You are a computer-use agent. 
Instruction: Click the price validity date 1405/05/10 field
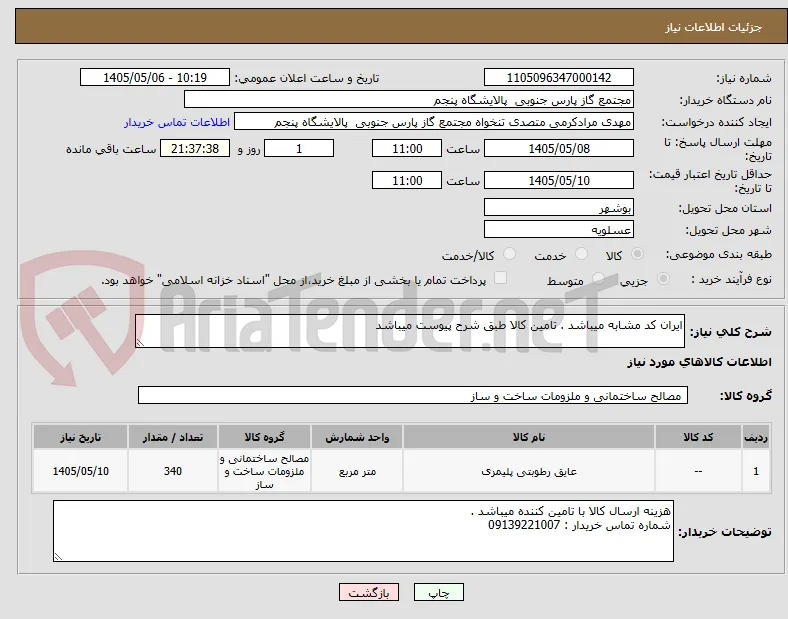pos(559,180)
